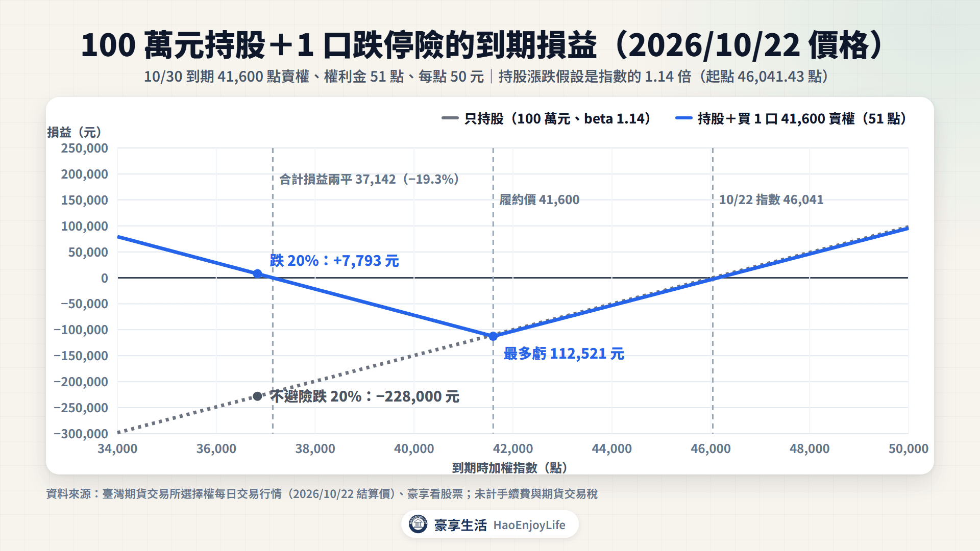Viewport: 980px width, 551px height.
Task: Click the 豪享生活 brand name
Action: 460,525
